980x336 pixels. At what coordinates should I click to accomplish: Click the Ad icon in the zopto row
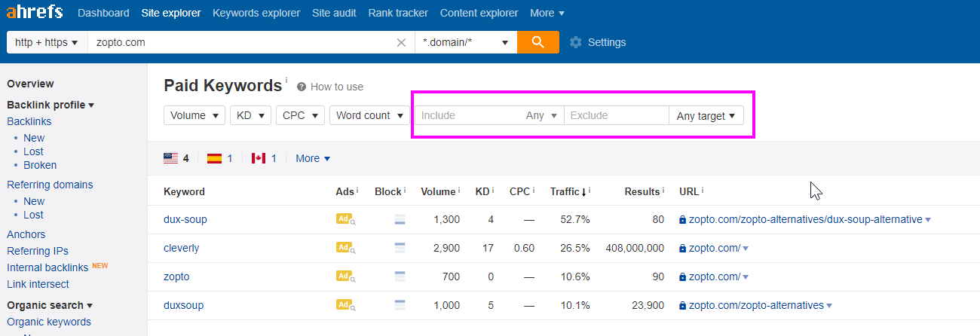[x=345, y=276]
